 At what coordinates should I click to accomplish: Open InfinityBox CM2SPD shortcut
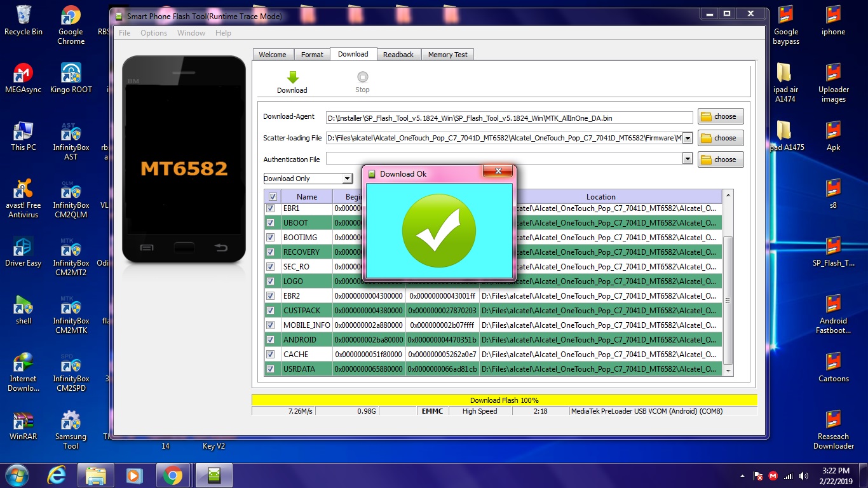(x=71, y=372)
